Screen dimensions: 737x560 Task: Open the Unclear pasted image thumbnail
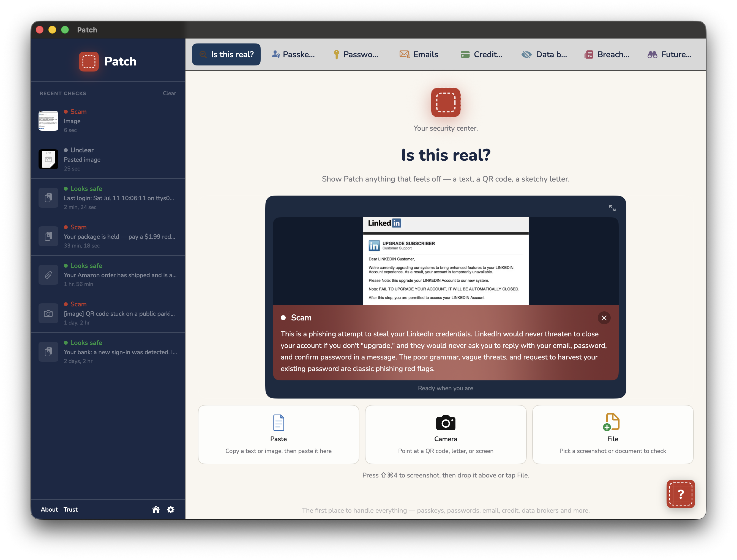click(x=48, y=159)
